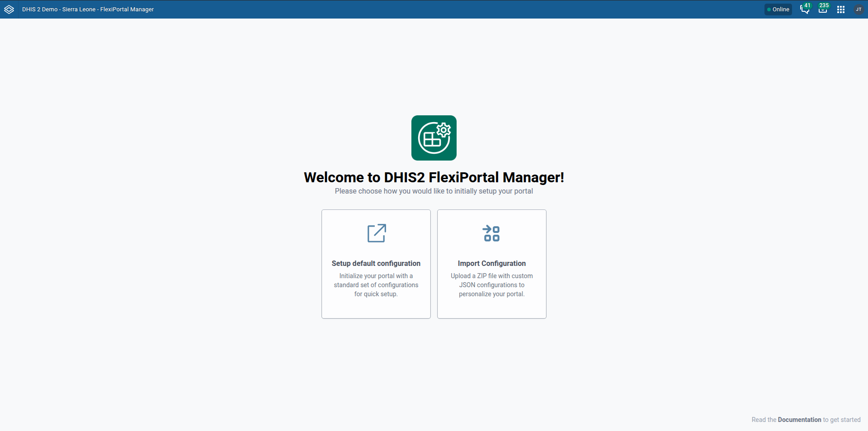Click 'Upload a ZIP file with custom' description

tap(492, 285)
